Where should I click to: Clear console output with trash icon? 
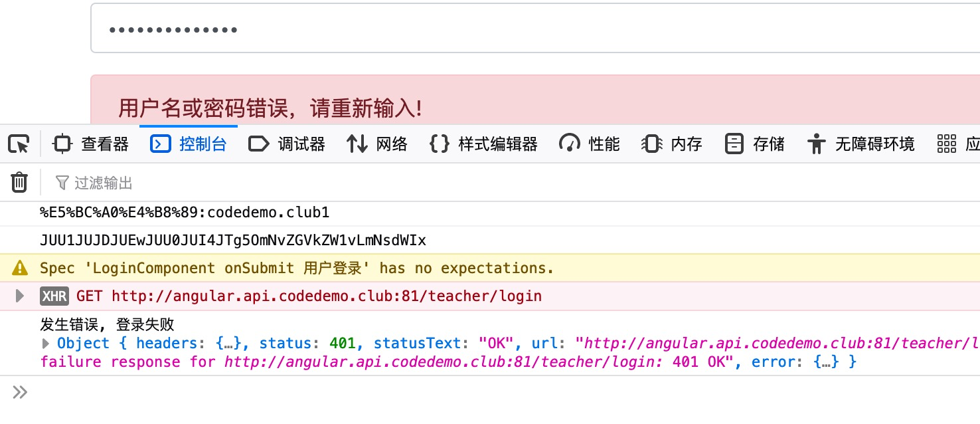pos(20,182)
